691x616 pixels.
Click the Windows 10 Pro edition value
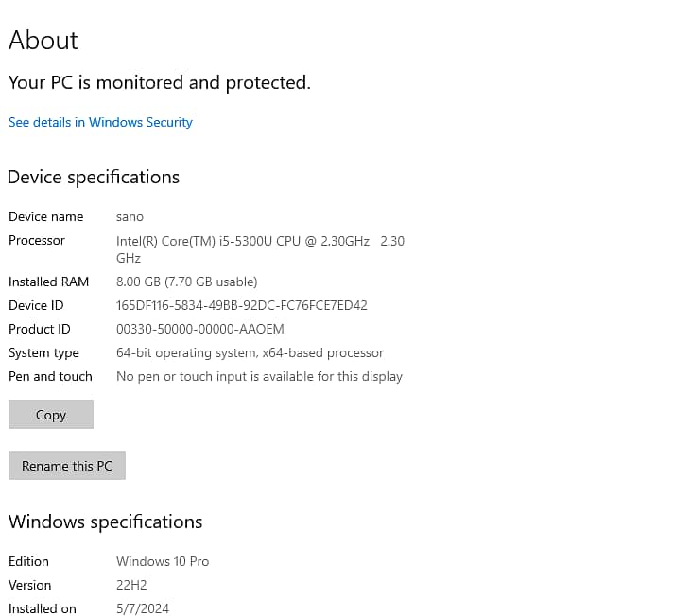pos(163,561)
